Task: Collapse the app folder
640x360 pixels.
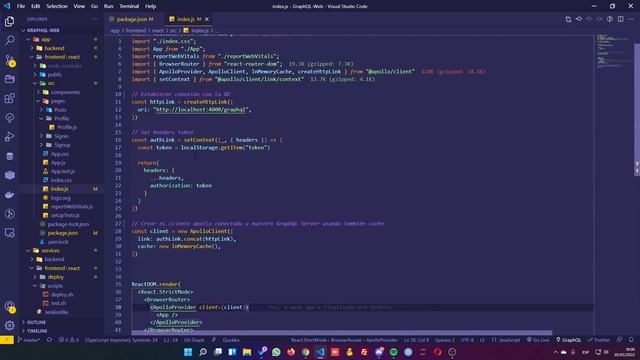Action: (x=46, y=39)
